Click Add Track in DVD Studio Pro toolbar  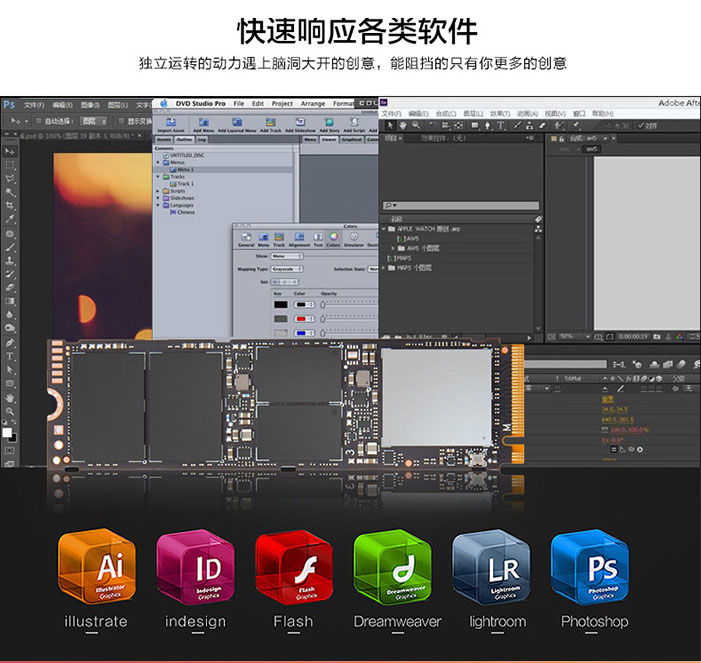click(270, 125)
